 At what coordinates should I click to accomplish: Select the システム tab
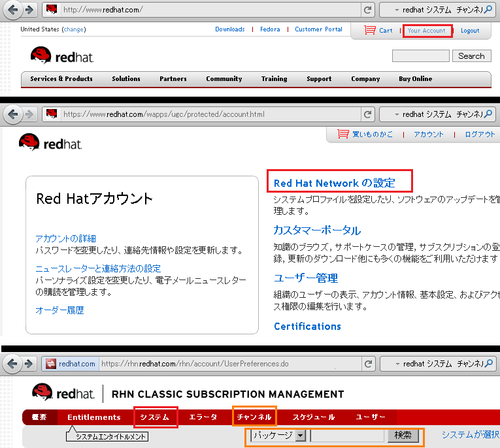(x=155, y=417)
